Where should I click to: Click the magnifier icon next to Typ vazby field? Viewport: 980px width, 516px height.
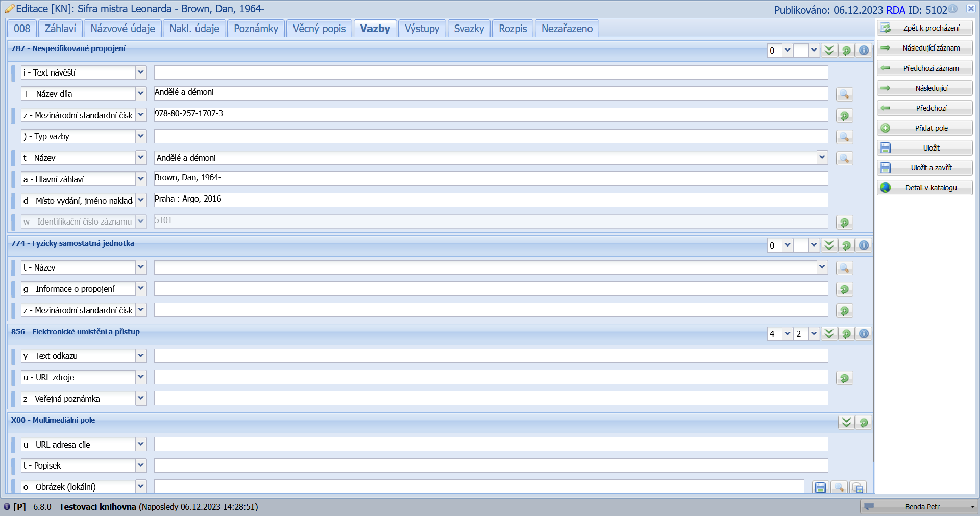point(844,137)
